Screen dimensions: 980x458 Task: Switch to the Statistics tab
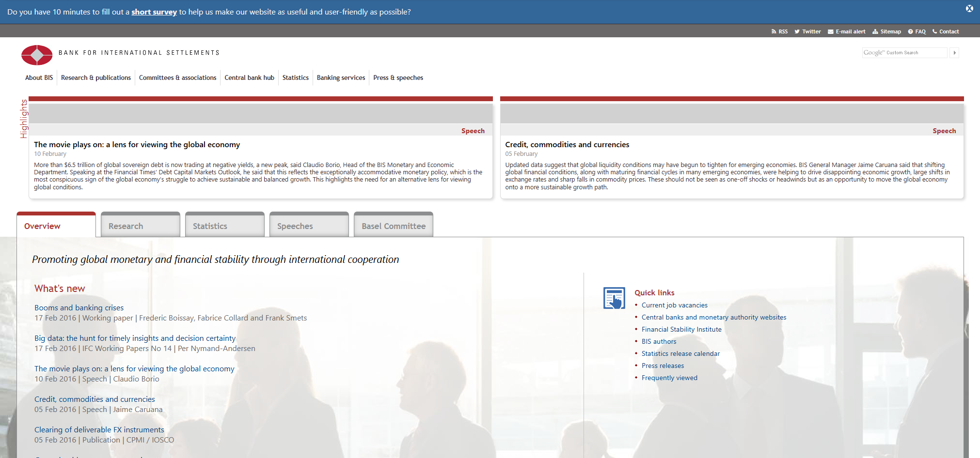tap(225, 225)
